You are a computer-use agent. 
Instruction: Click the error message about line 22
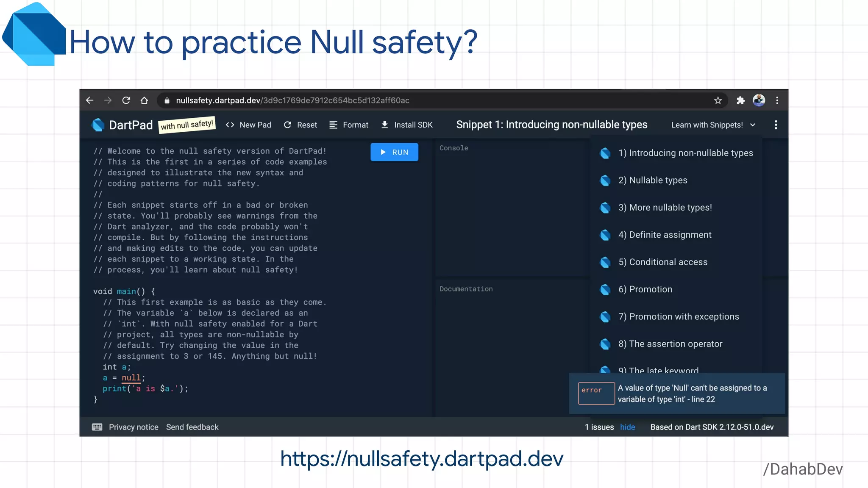click(x=692, y=394)
